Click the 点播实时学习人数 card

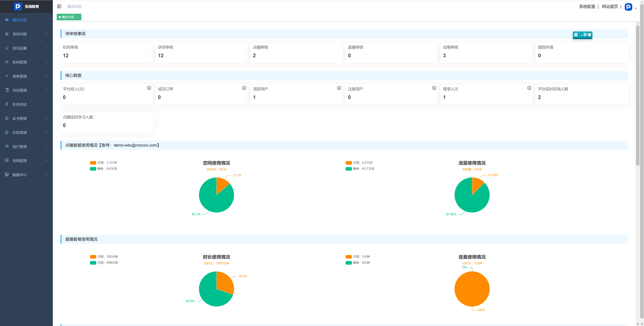106,122
